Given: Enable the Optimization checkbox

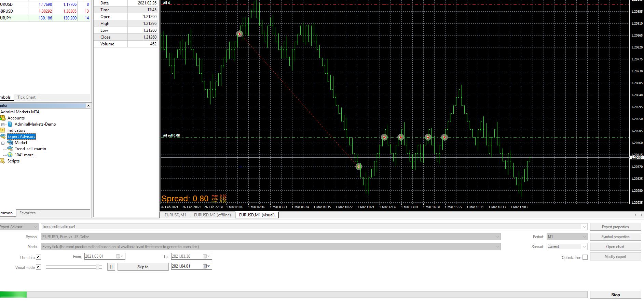Looking at the screenshot, I should [x=585, y=257].
